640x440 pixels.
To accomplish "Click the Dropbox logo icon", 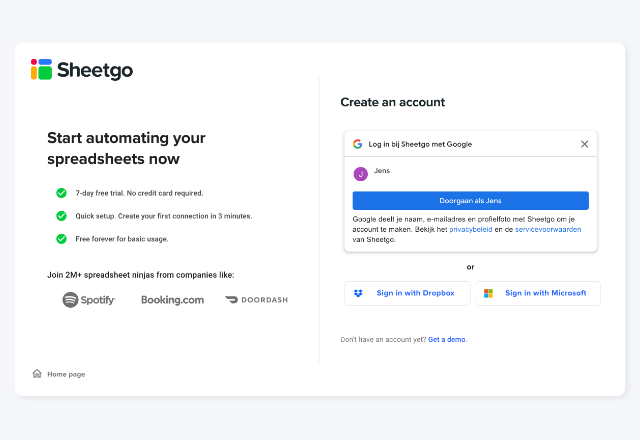I will click(x=358, y=293).
